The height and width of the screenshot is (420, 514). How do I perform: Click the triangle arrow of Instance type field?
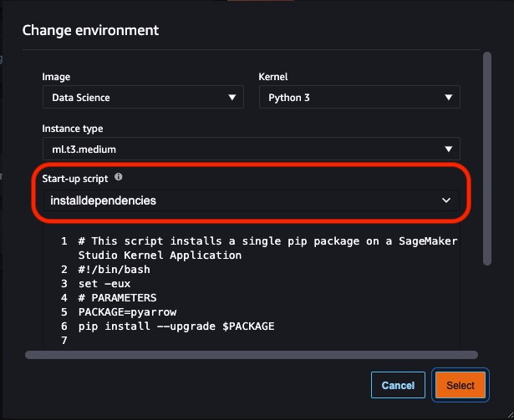coord(449,149)
